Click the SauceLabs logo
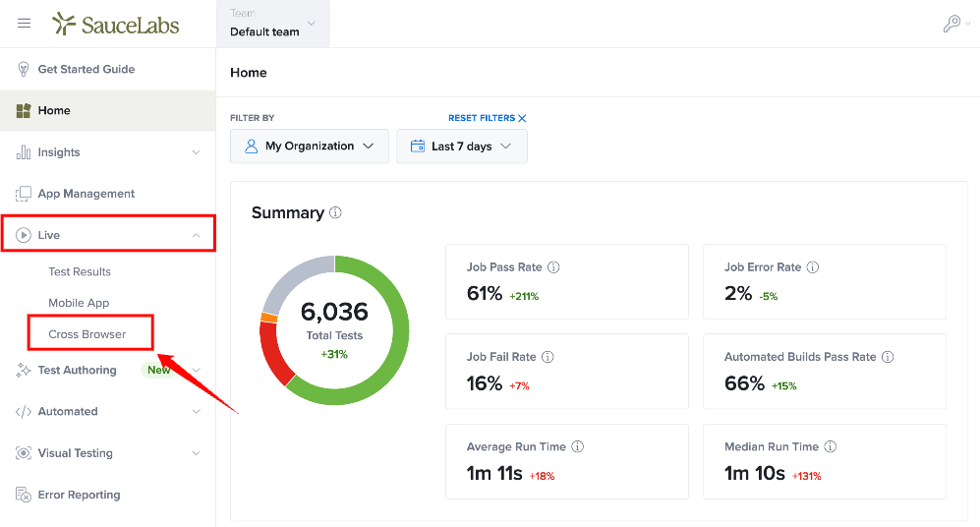Screen dimensions: 980x527 click(116, 25)
